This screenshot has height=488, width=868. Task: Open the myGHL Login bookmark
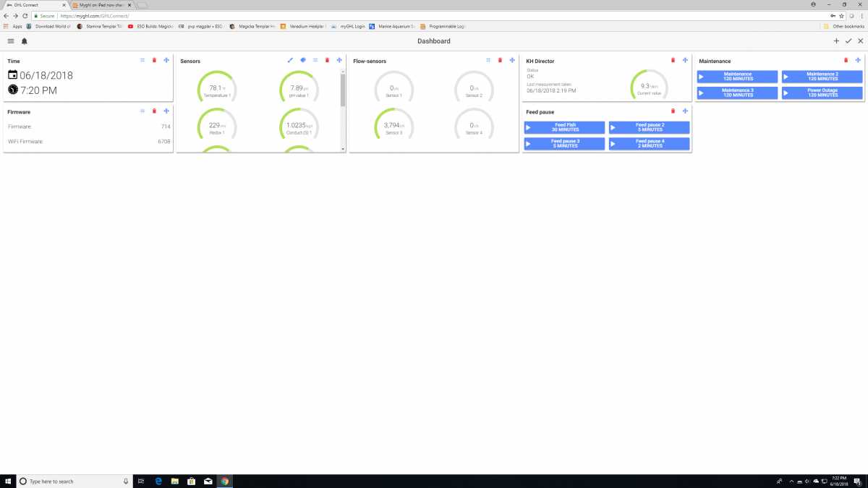coord(349,26)
